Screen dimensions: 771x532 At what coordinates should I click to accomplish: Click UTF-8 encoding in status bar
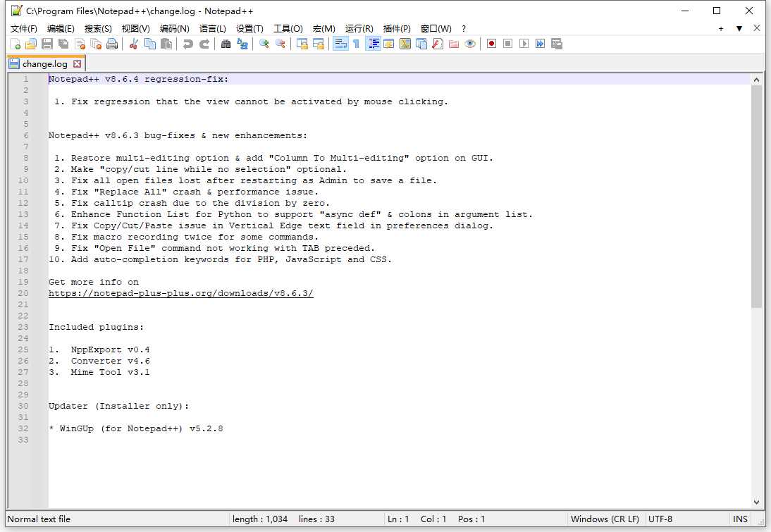pos(660,519)
